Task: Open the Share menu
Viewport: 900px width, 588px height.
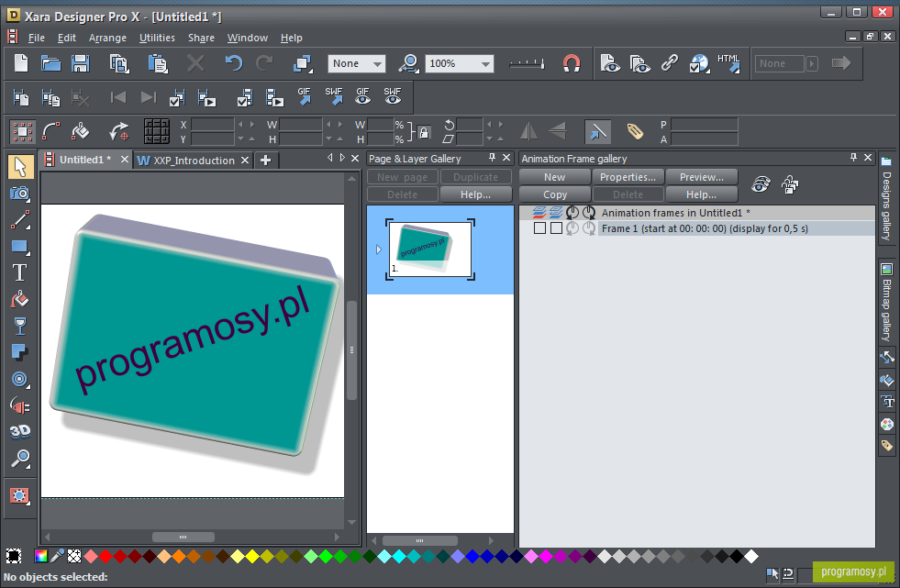Action: click(201, 38)
